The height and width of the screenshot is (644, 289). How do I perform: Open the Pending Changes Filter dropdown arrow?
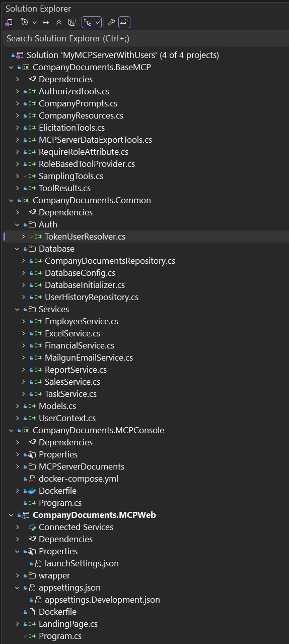tap(35, 22)
